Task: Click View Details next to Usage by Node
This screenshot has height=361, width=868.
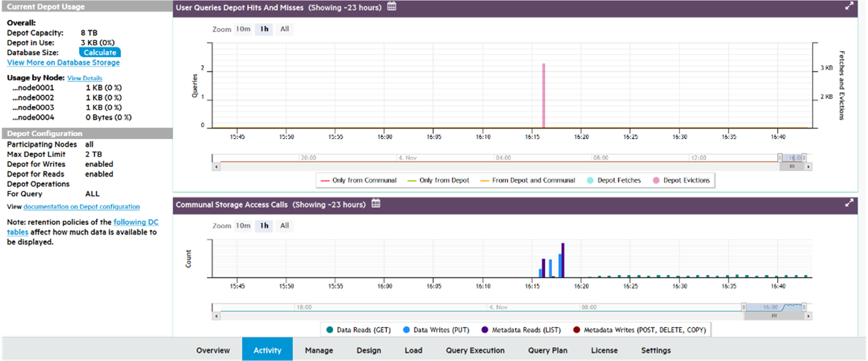Action: [85, 78]
